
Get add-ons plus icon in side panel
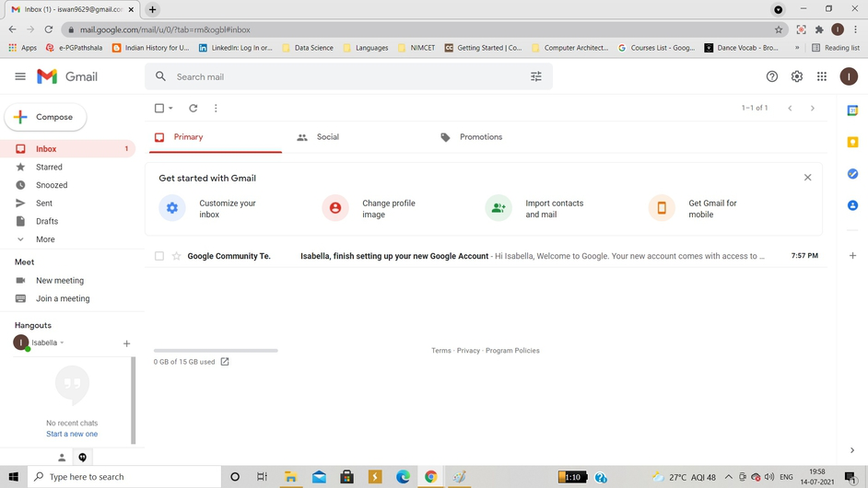point(852,256)
